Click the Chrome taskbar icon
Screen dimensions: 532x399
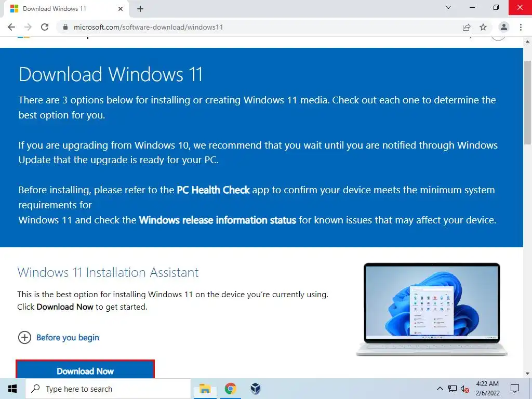point(230,389)
